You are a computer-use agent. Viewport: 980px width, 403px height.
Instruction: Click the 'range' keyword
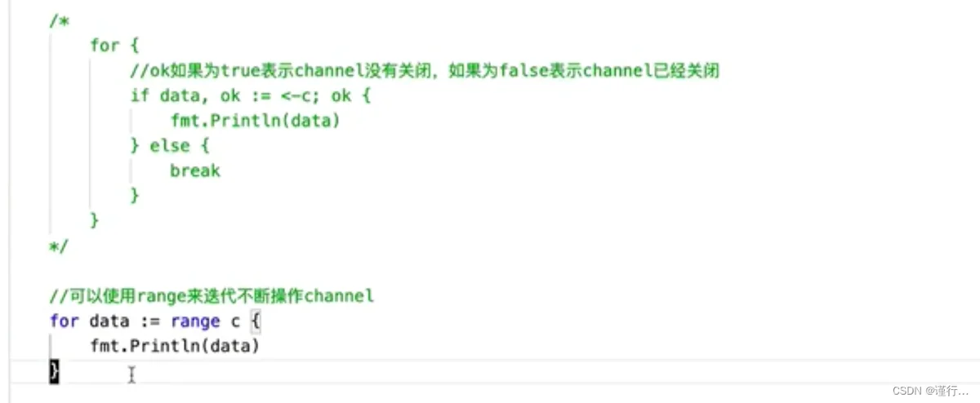pyautogui.click(x=195, y=321)
